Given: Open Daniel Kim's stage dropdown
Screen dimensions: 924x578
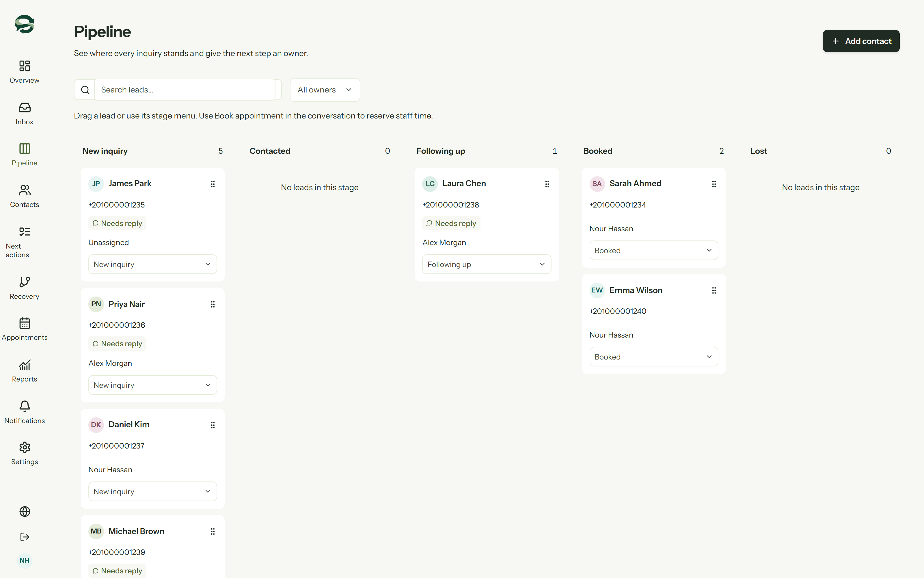Looking at the screenshot, I should pyautogui.click(x=152, y=491).
